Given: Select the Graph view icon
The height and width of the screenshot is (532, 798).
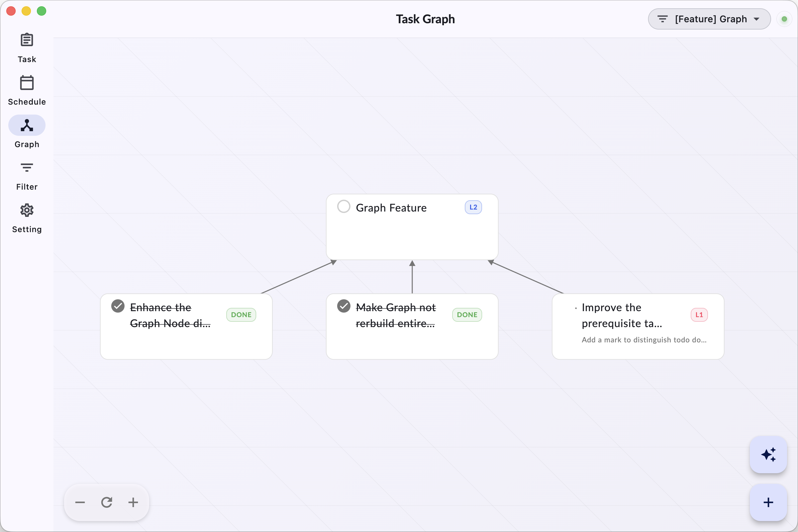Looking at the screenshot, I should (x=27, y=125).
